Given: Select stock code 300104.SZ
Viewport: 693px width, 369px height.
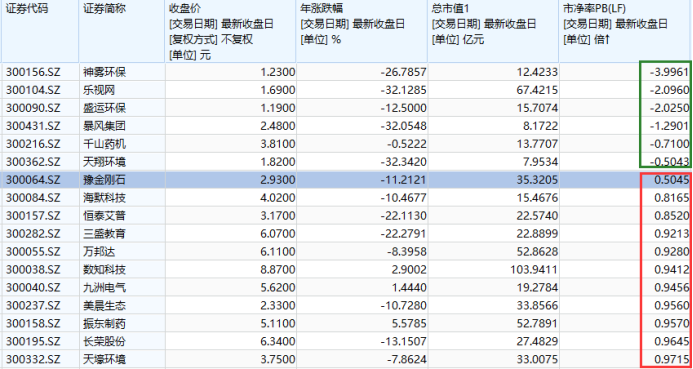Looking at the screenshot, I should (x=33, y=90).
